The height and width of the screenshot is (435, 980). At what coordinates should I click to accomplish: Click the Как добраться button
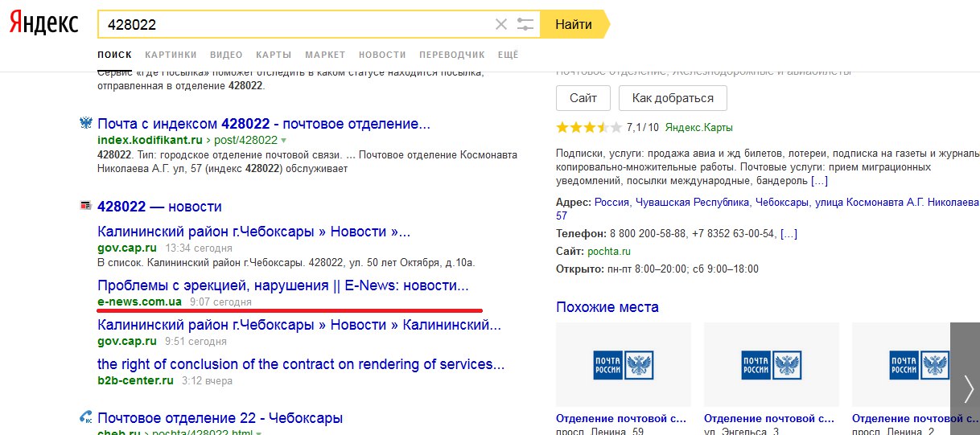click(x=673, y=98)
